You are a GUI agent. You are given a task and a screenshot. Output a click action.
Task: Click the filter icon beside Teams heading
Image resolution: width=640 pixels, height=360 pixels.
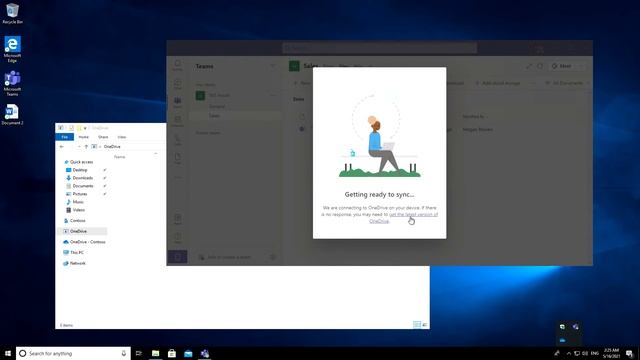(272, 66)
